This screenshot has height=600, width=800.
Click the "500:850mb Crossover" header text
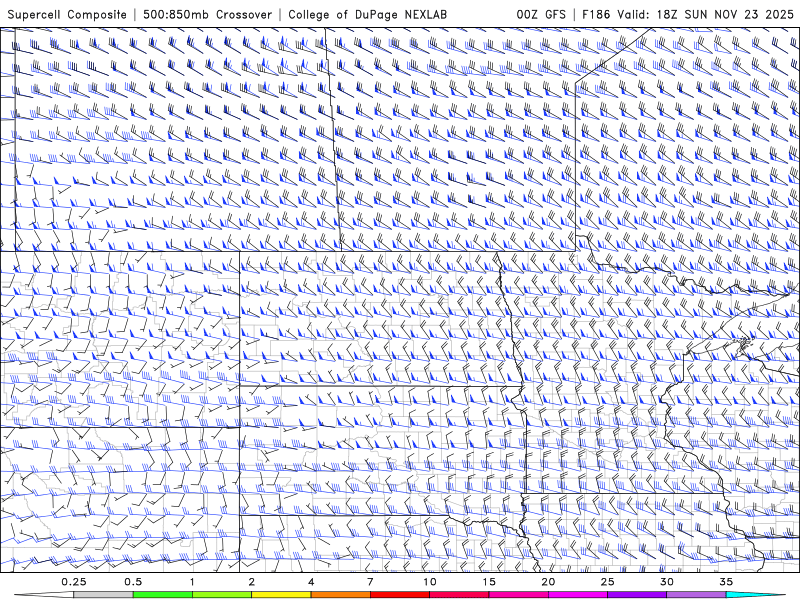point(207,14)
